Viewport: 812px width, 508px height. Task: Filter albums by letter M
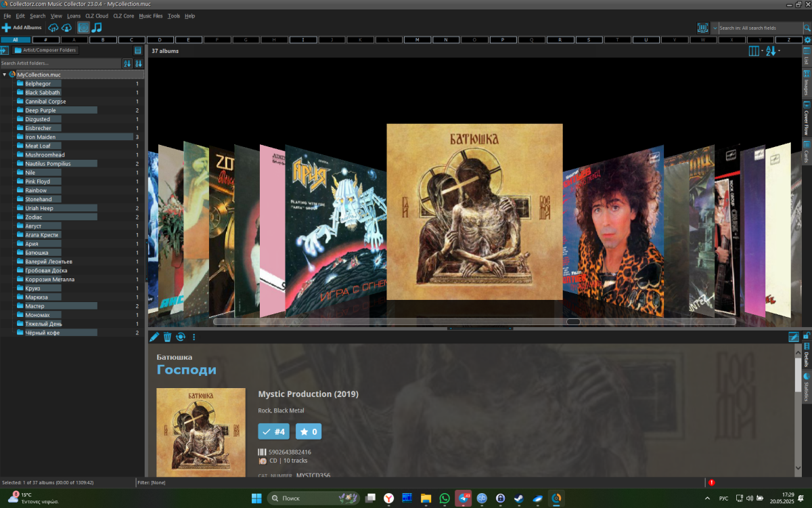click(x=417, y=40)
